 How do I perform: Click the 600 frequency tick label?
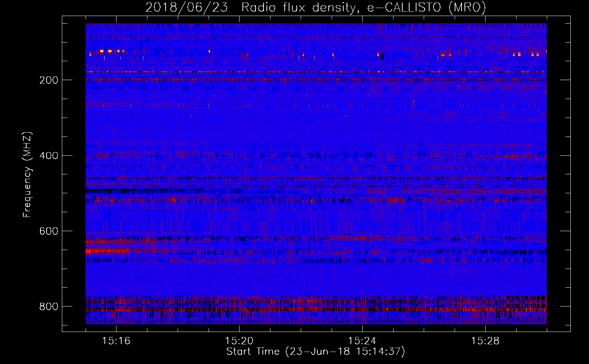(x=49, y=231)
